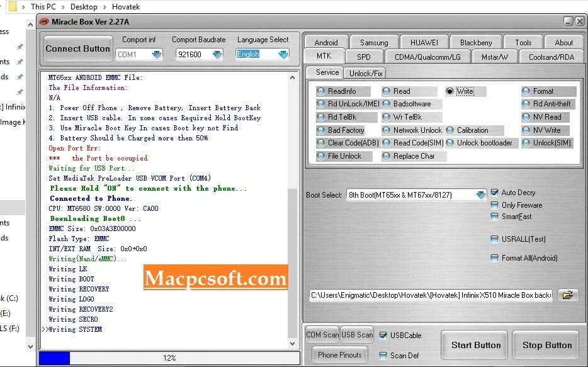Open the Coolsand/RDA tab

point(551,57)
